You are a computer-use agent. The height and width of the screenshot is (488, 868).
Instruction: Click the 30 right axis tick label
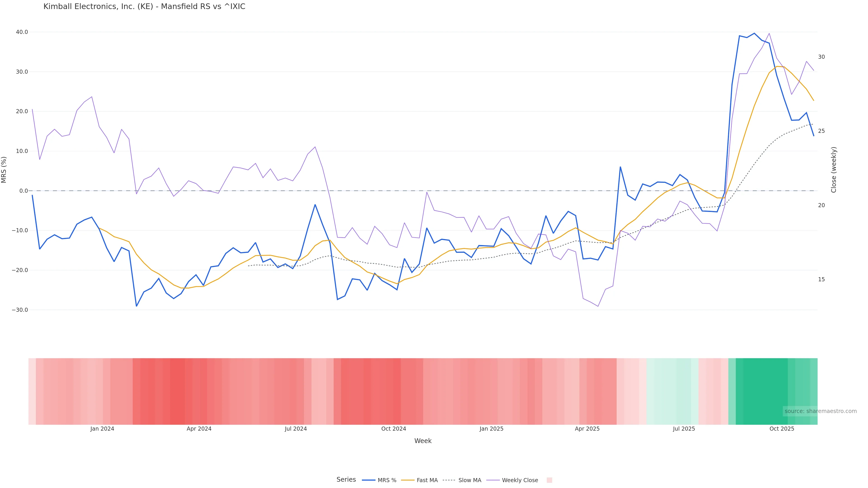[x=821, y=57]
